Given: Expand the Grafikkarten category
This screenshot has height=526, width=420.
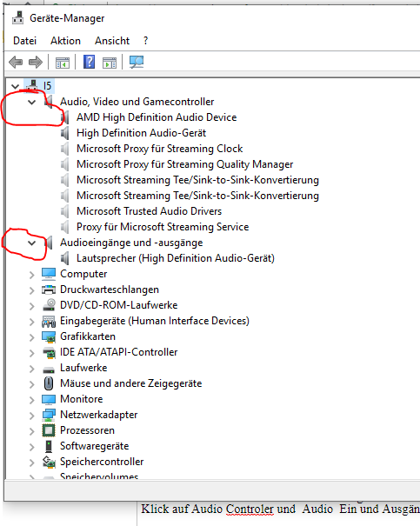Looking at the screenshot, I should (31, 337).
